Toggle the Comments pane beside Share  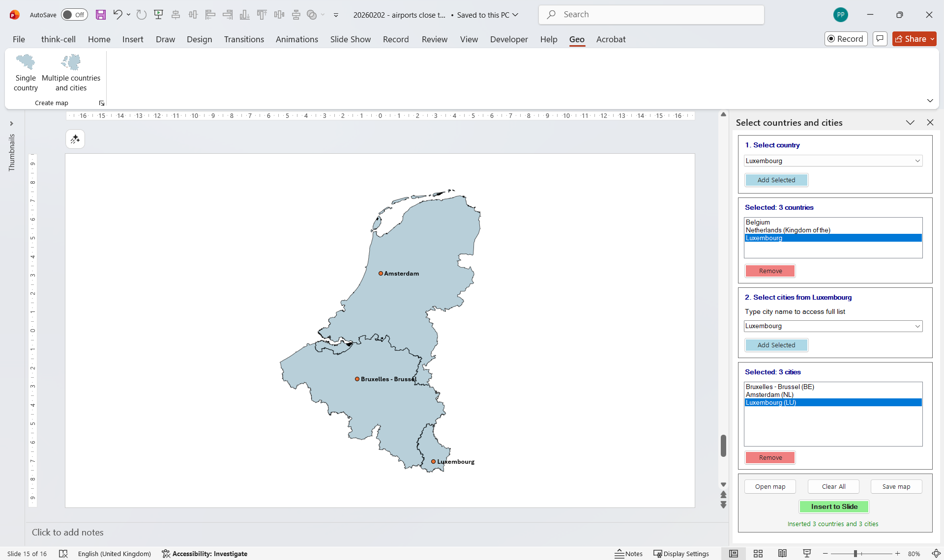[880, 38]
